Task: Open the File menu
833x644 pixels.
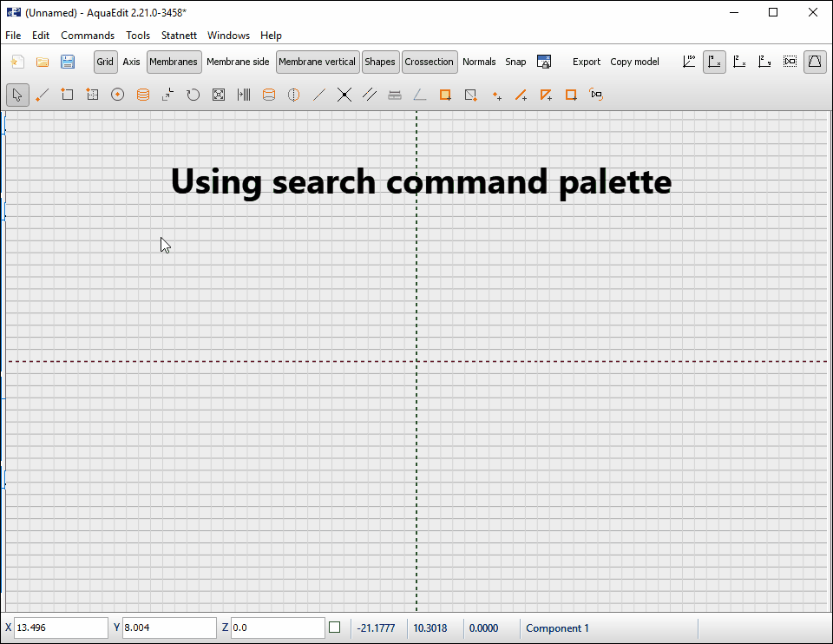Action: pos(13,35)
